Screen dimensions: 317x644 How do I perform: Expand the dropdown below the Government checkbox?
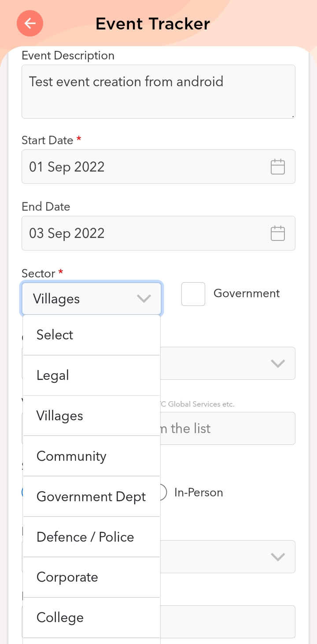[277, 364]
